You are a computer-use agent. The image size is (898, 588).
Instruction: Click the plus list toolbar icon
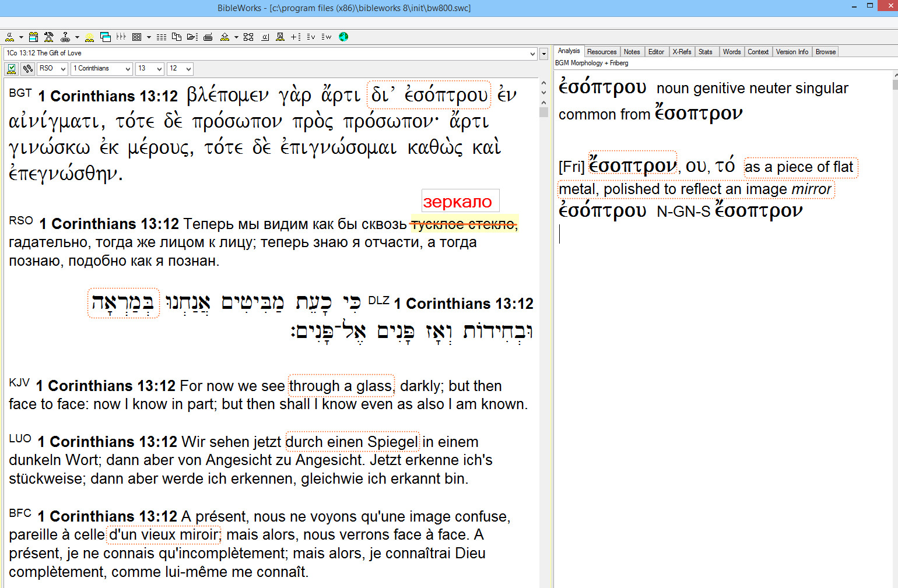296,37
